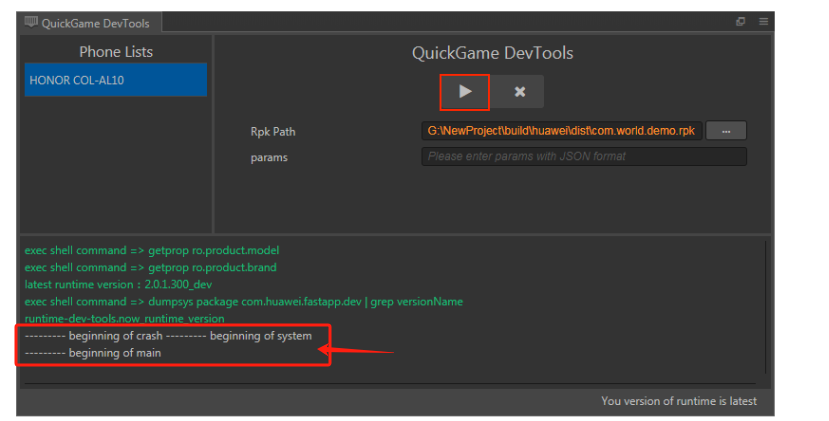The width and height of the screenshot is (829, 421).
Task: Click 'latest runtime version : 2.0.1.300_dev'
Action: (x=118, y=285)
